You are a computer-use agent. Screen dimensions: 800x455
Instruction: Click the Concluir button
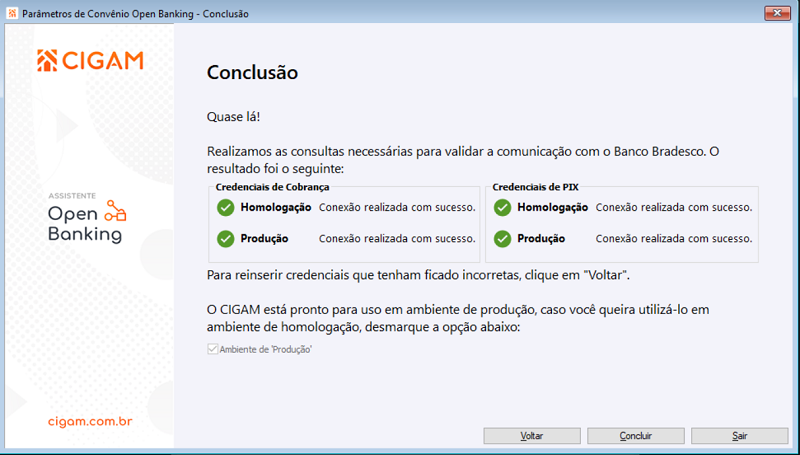tap(636, 436)
